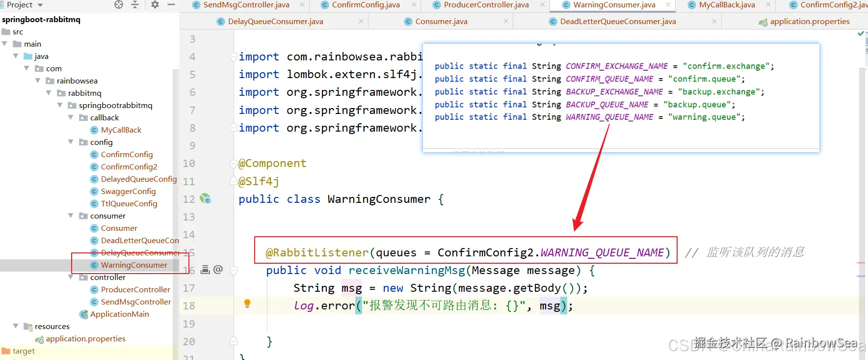
Task: Open Project panel settings gear
Action: pyautogui.click(x=155, y=4)
